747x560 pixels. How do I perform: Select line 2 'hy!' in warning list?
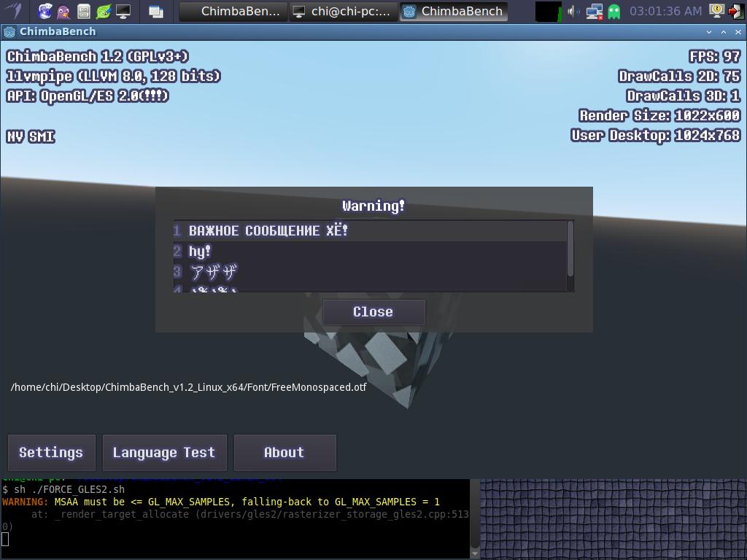200,252
